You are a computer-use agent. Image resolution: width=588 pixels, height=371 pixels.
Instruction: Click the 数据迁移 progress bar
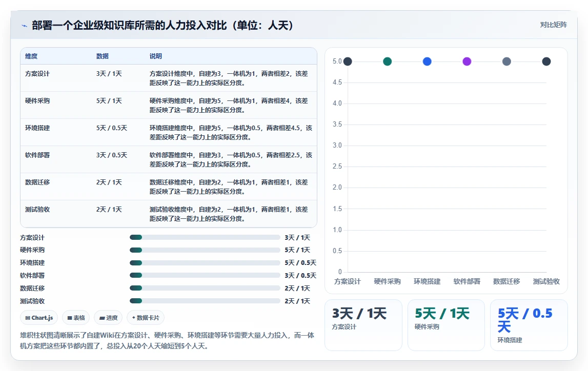coord(205,288)
